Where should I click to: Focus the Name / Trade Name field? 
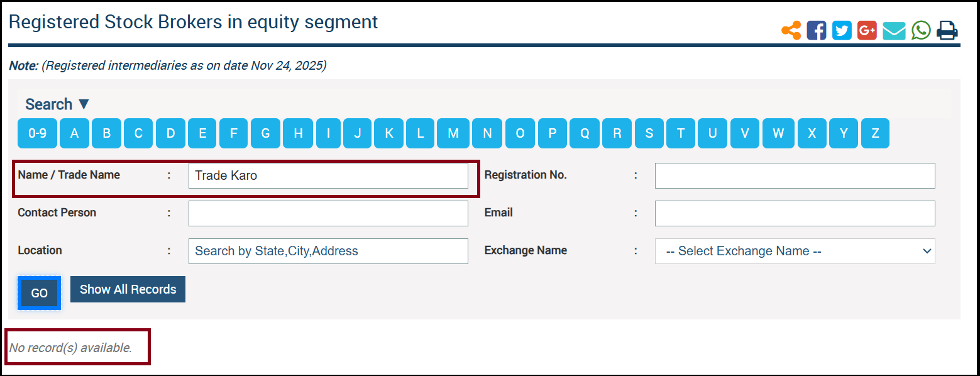[x=328, y=175]
